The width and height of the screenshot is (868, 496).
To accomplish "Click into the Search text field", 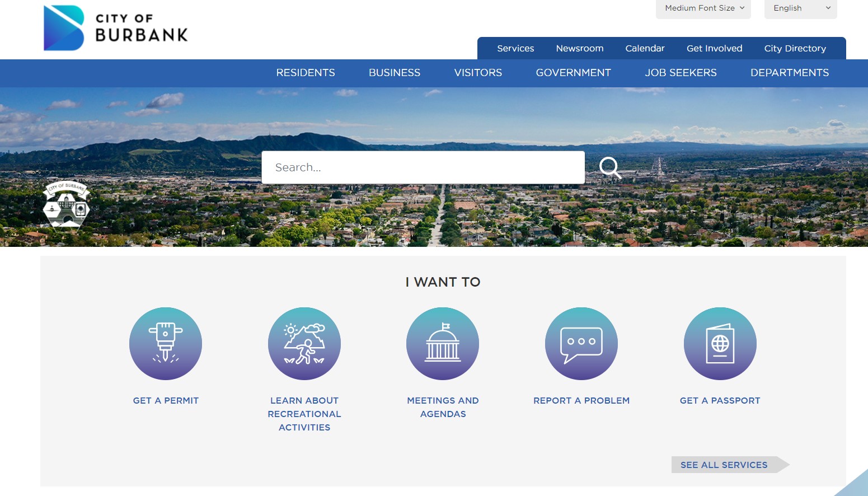I will (423, 167).
